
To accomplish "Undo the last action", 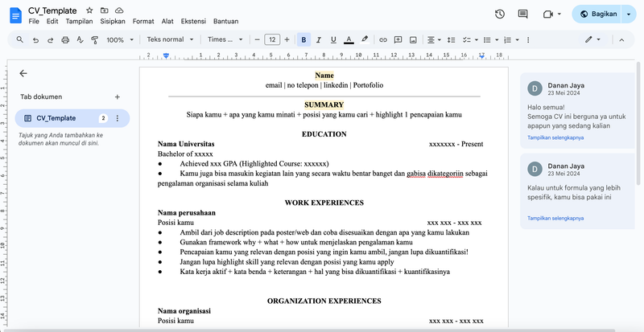I will (x=35, y=40).
